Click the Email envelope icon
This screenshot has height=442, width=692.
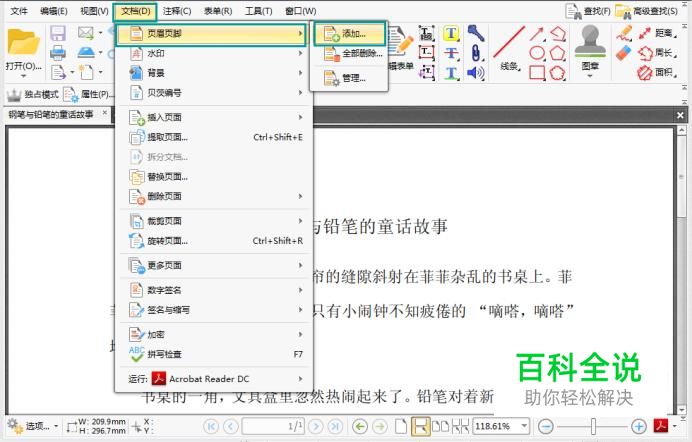pyautogui.click(x=86, y=33)
